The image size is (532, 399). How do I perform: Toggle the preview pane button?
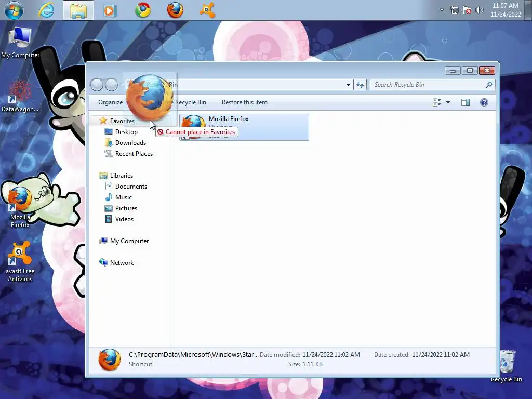(x=465, y=102)
